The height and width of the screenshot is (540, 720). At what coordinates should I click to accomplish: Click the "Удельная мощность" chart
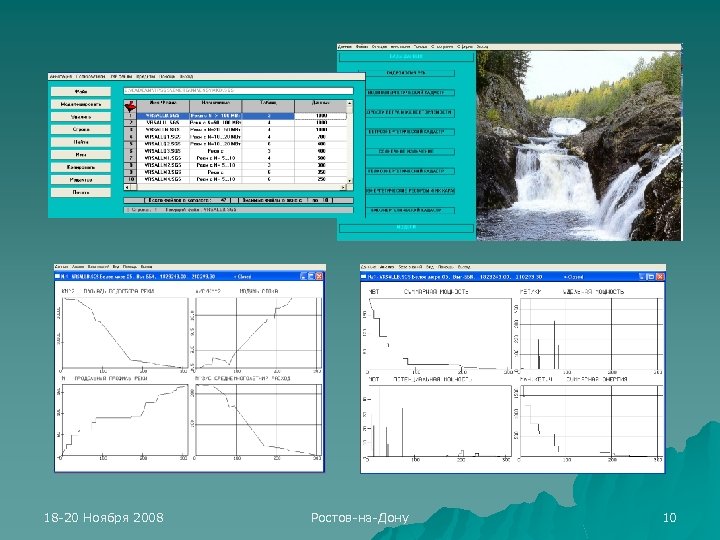591,334
